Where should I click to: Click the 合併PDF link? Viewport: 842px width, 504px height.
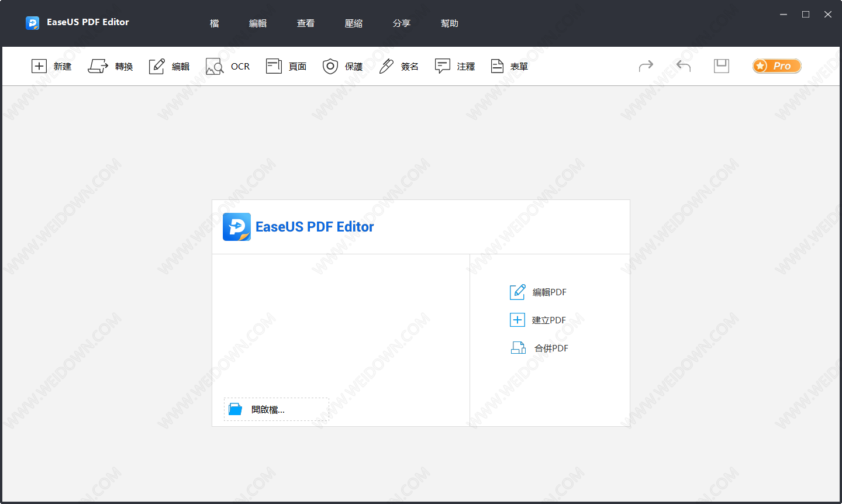[539, 348]
